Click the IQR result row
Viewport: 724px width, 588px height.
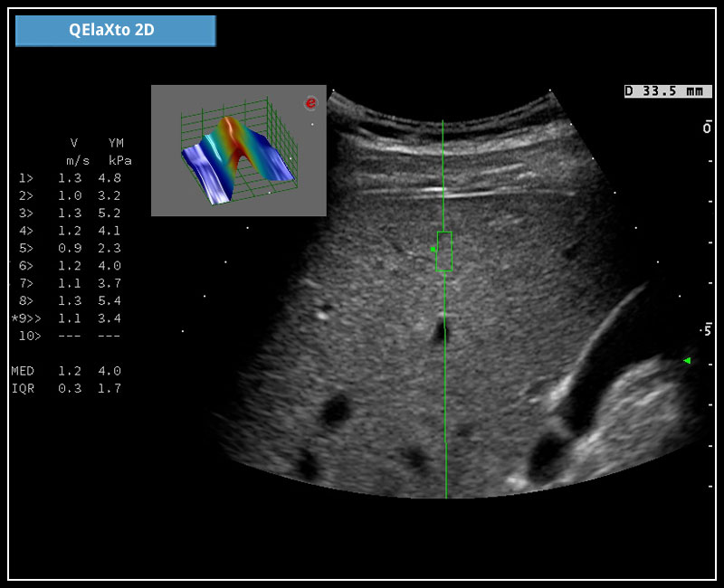[66, 388]
